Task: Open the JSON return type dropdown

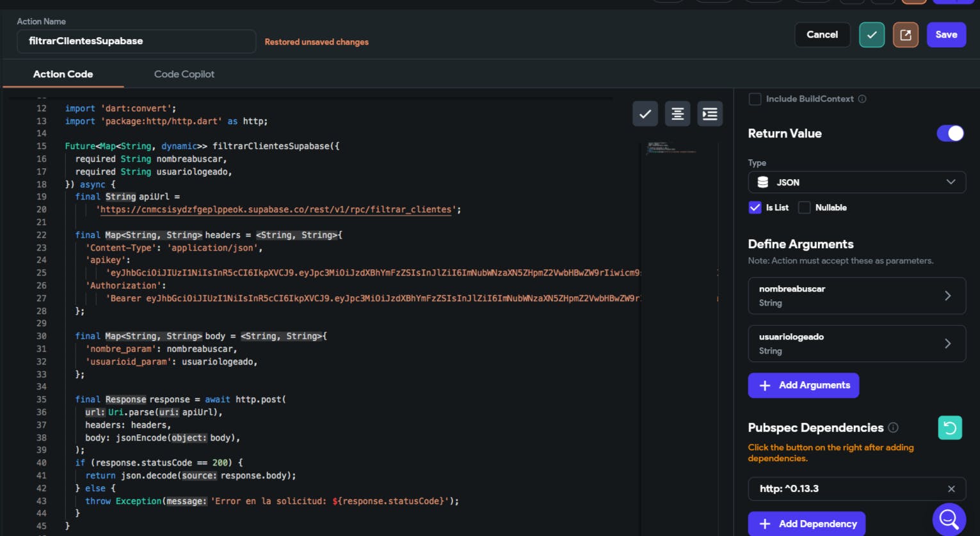Action: coord(856,182)
